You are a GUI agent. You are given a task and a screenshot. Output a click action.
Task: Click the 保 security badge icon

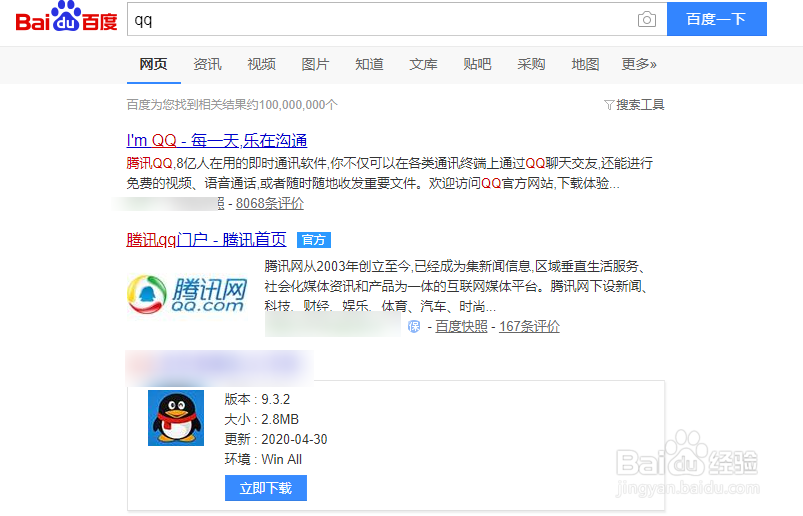point(414,327)
